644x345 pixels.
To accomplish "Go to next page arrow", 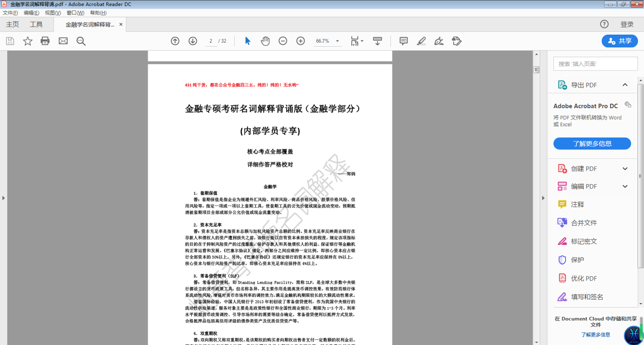I will point(193,41).
